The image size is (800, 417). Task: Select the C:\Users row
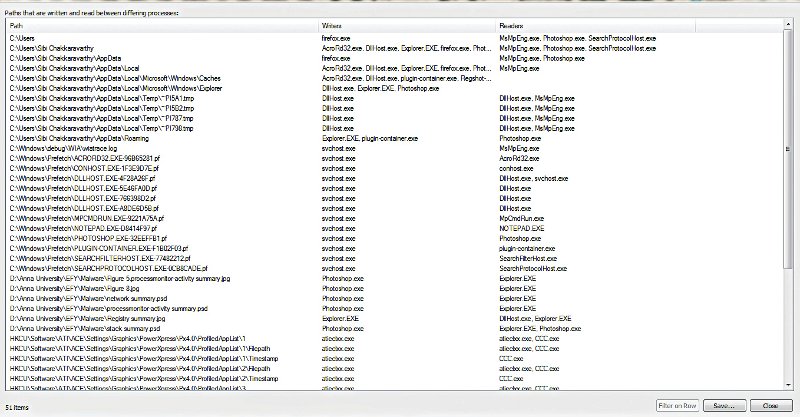(394, 38)
